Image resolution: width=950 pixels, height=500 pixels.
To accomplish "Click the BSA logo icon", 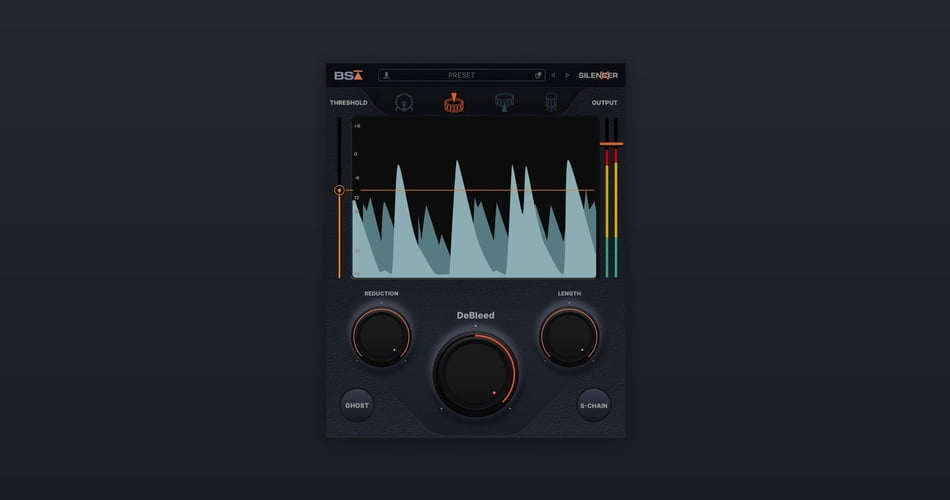I will tap(348, 75).
